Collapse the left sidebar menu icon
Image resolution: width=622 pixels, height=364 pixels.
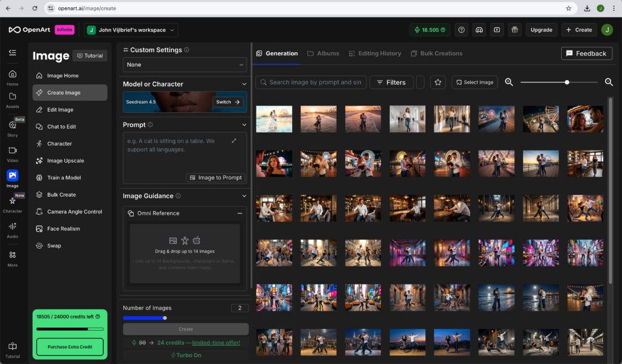[x=12, y=53]
